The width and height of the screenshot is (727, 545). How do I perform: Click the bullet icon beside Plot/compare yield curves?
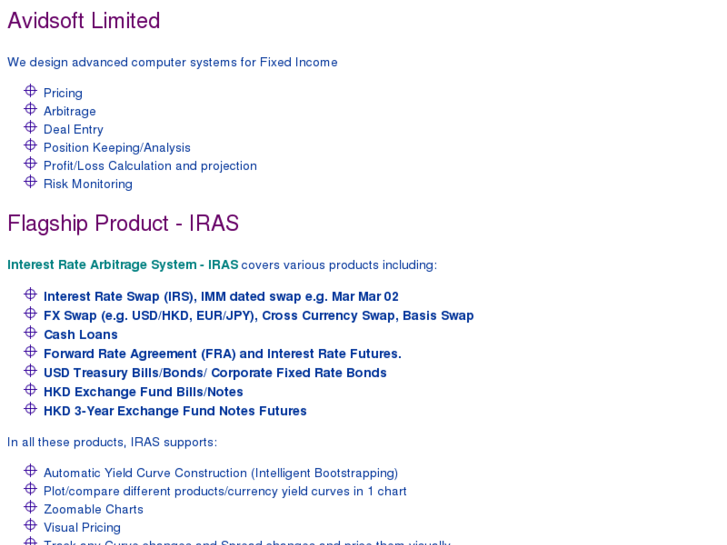pos(30,488)
